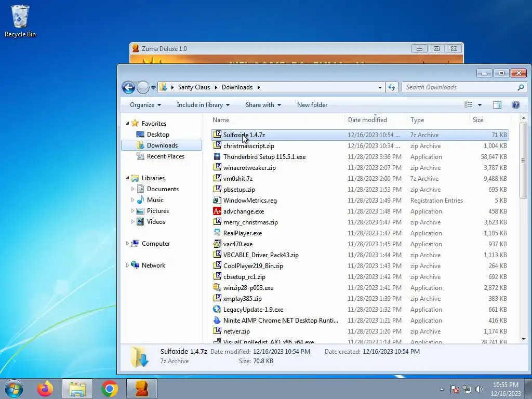Expand the Music library
Screen dimensions: 532x399
[x=132, y=200]
